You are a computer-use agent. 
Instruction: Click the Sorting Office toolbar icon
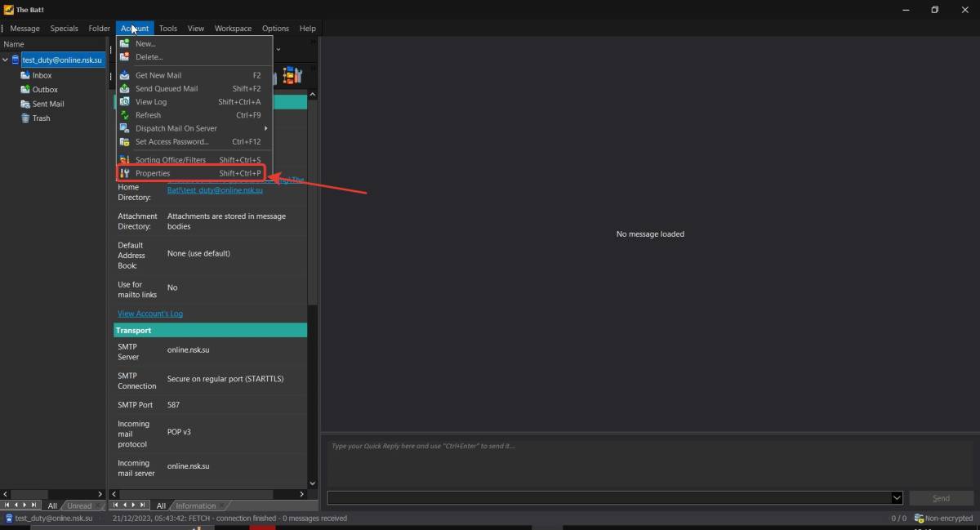292,76
